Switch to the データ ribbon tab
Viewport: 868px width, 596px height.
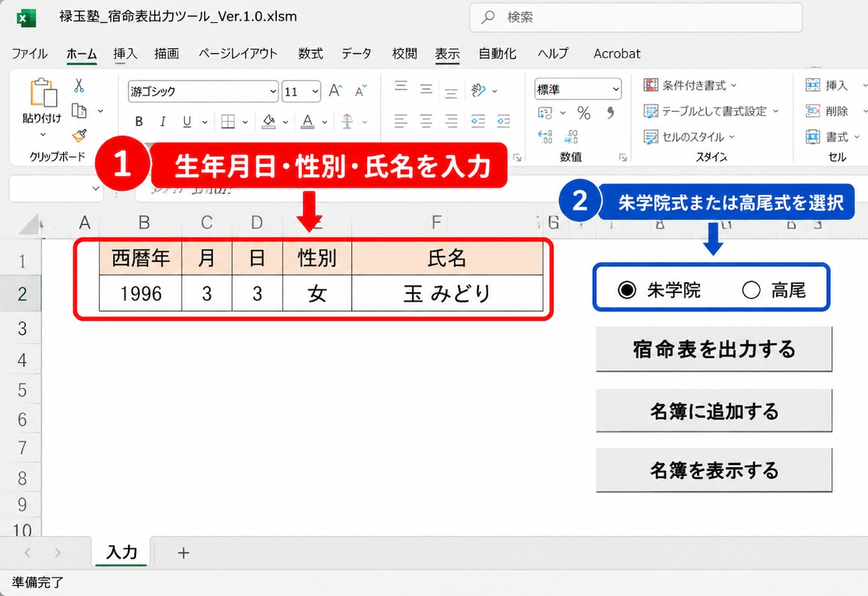[356, 53]
